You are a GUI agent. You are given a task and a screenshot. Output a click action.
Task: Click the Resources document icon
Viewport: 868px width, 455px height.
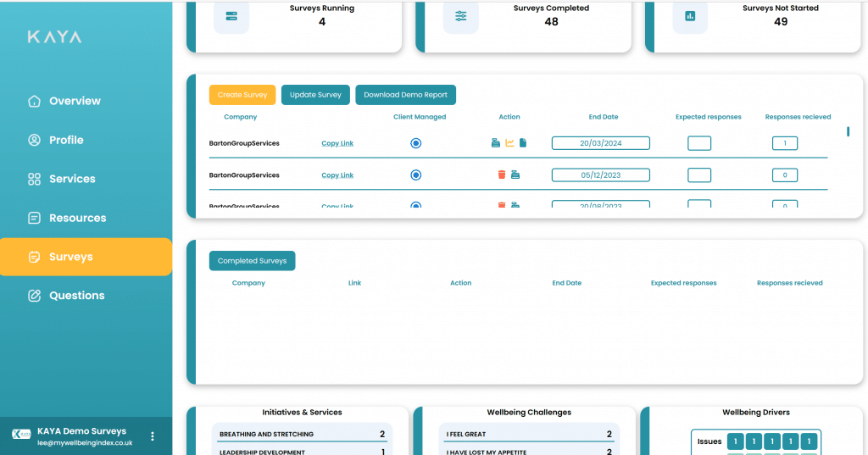34,218
